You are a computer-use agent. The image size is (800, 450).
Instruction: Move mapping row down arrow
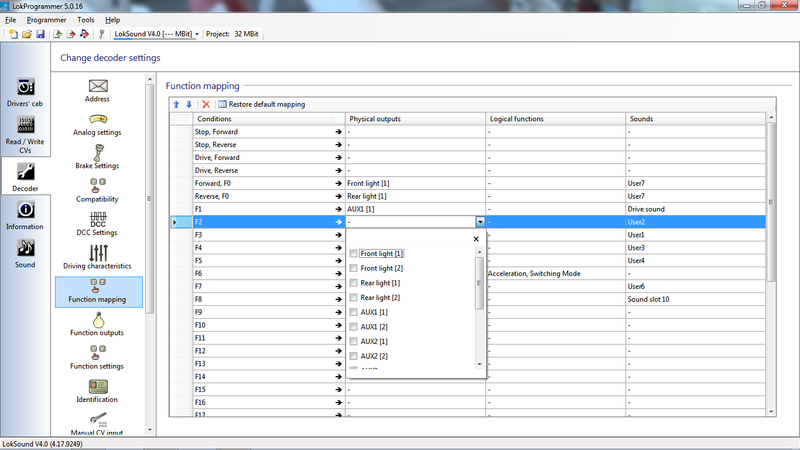click(189, 104)
